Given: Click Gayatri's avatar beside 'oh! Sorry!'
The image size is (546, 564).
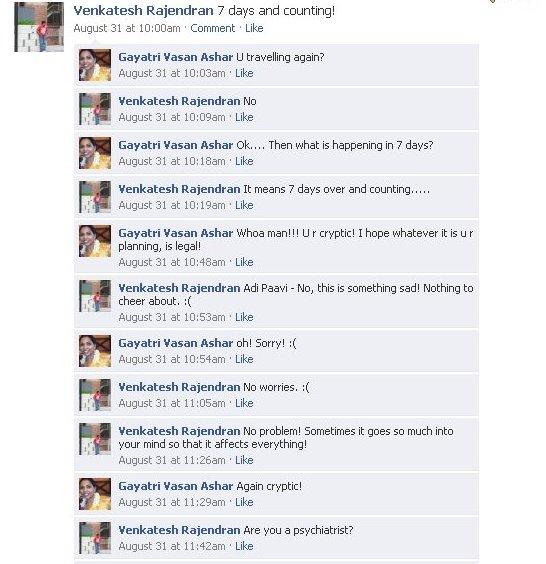Looking at the screenshot, I should pos(95,351).
